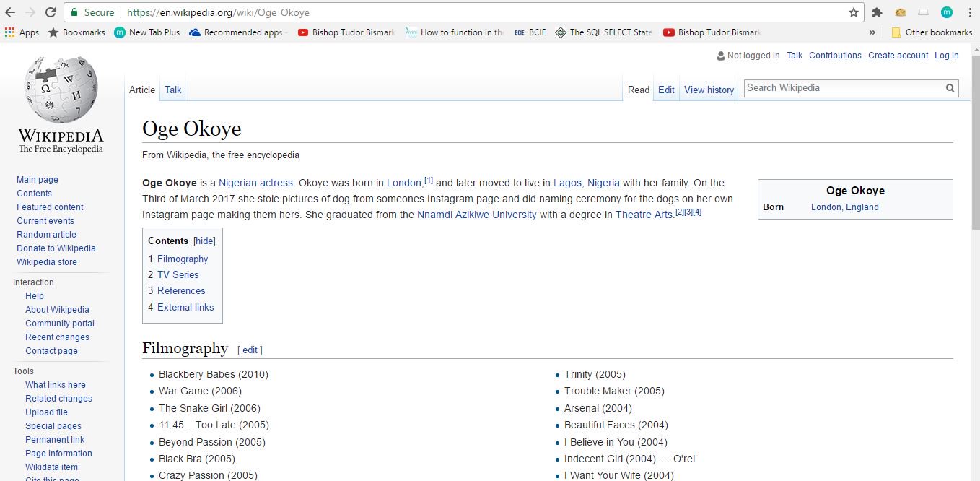Screen dimensions: 980x481
Task: Click the Wikipedia search magnifier icon
Action: (950, 88)
